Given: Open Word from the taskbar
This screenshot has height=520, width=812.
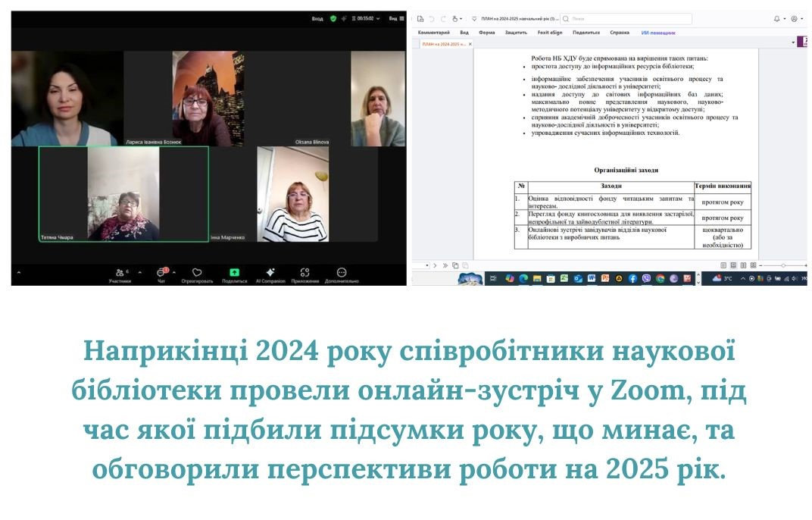Looking at the screenshot, I should [x=592, y=278].
